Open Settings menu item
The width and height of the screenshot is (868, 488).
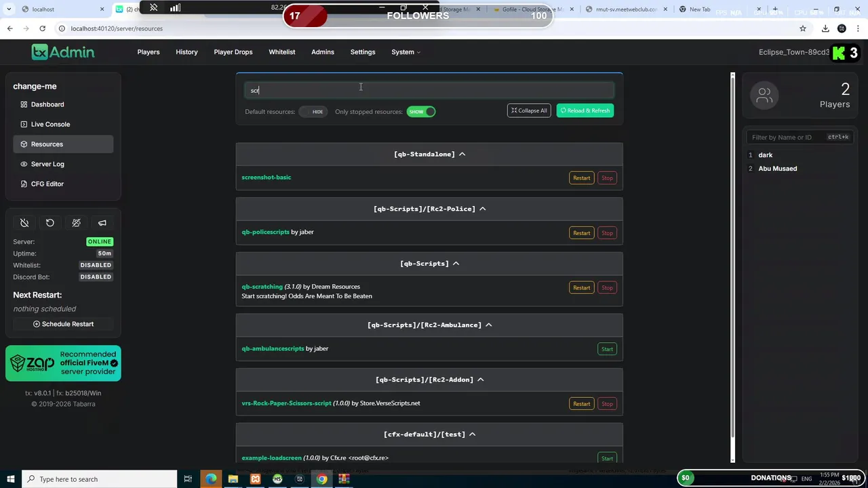(x=363, y=52)
